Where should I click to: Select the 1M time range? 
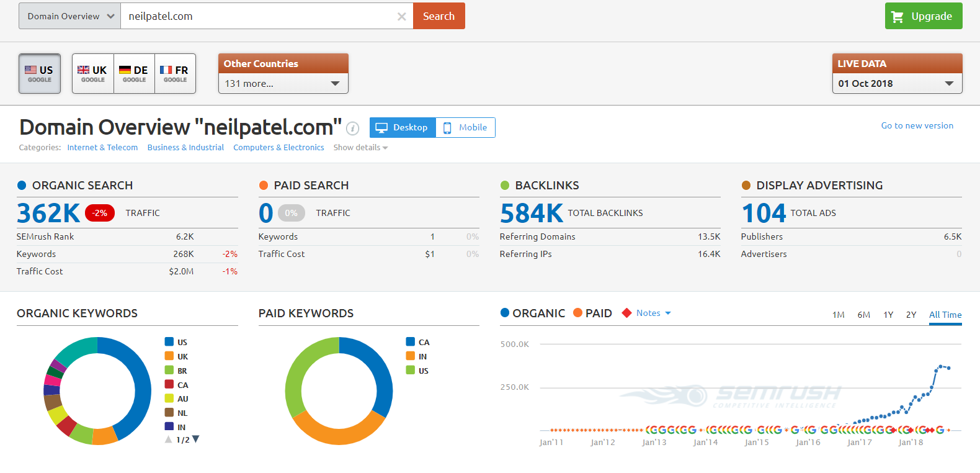coord(839,315)
